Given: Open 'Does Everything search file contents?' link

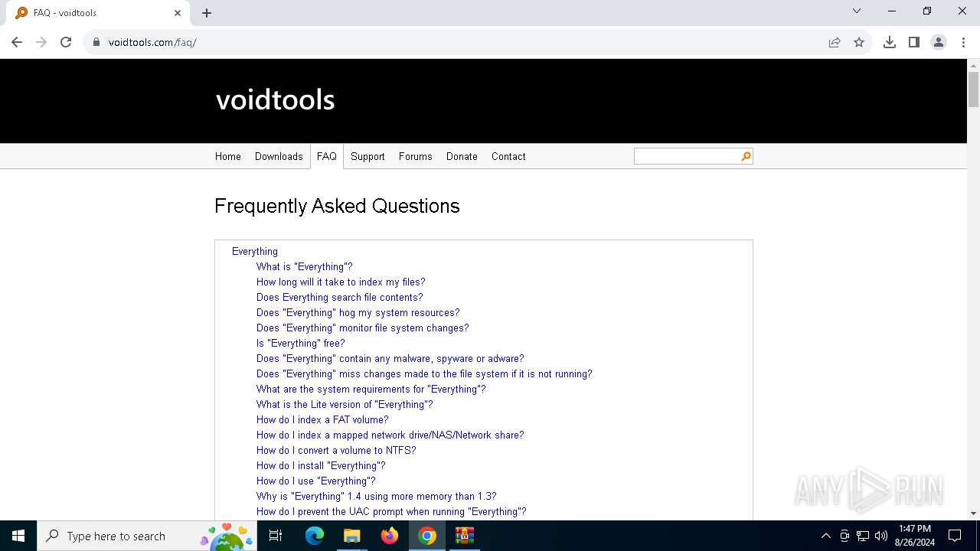Looking at the screenshot, I should coord(340,297).
